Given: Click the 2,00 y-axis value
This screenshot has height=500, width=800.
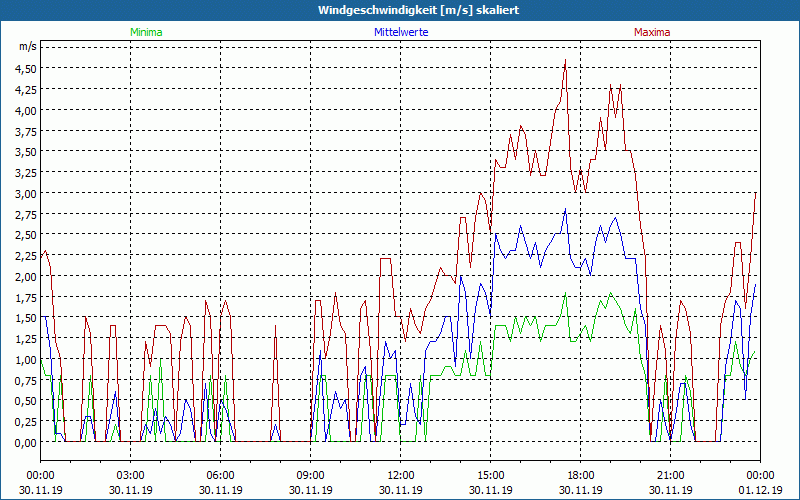Looking at the screenshot, I should click(x=28, y=277).
